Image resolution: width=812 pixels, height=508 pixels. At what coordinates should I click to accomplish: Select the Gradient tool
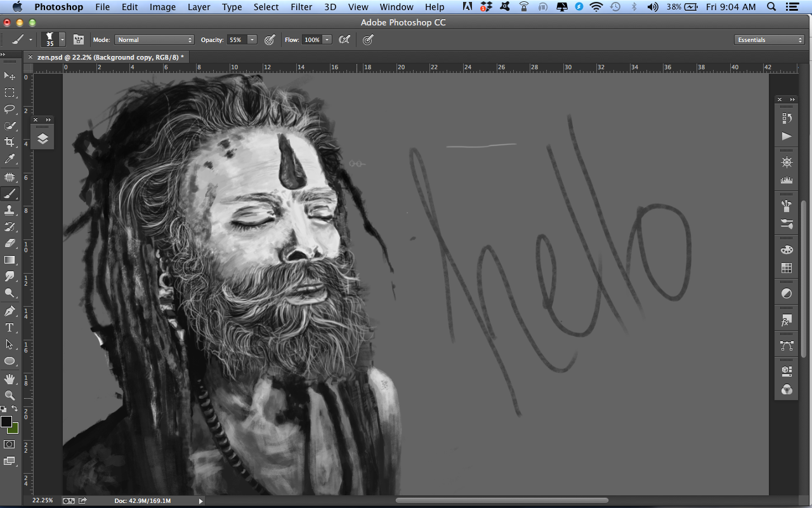tap(10, 260)
